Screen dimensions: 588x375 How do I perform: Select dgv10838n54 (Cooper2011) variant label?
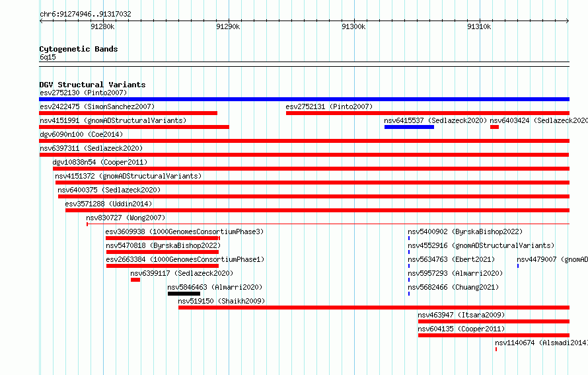pos(100,162)
